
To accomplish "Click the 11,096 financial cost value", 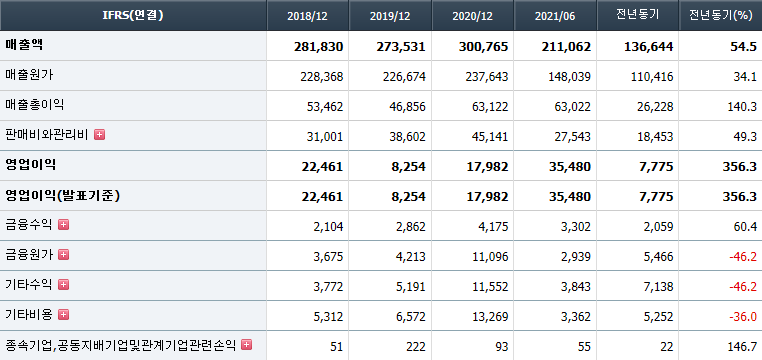I will [x=490, y=257].
